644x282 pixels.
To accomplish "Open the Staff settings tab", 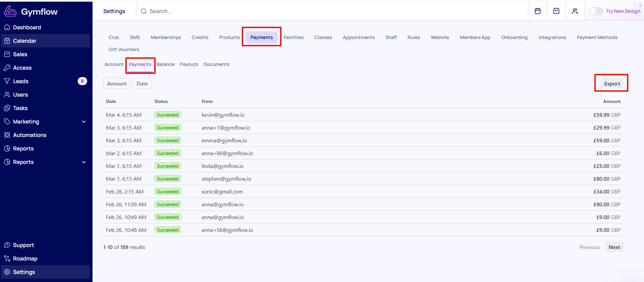I will 391,37.
